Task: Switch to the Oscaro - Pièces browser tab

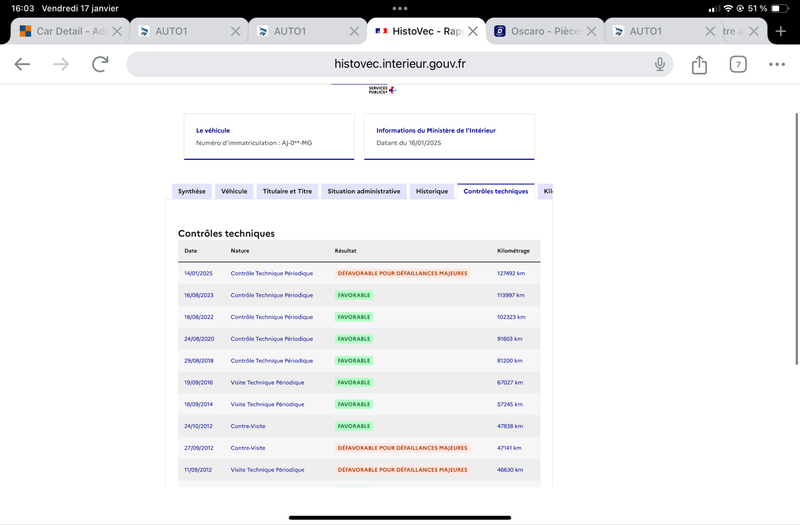Action: click(x=545, y=31)
